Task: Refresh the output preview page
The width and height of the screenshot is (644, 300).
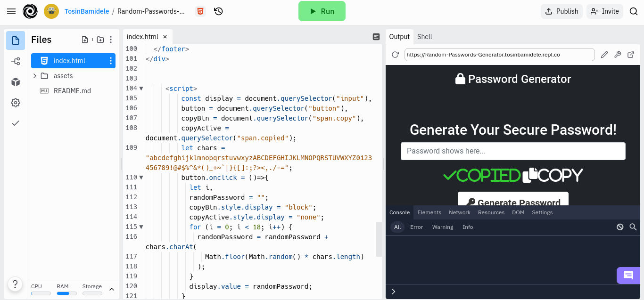Action: (395, 55)
